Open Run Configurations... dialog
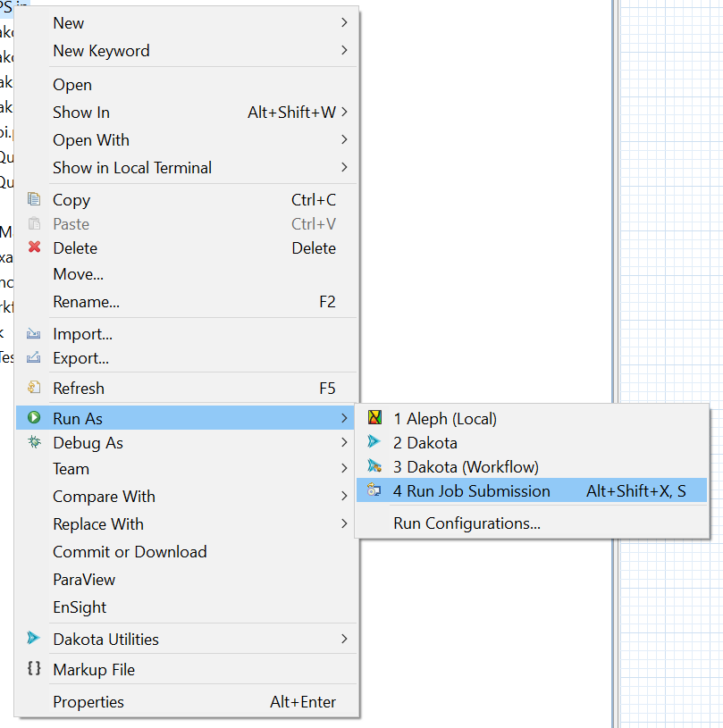The height and width of the screenshot is (728, 723). [x=467, y=523]
